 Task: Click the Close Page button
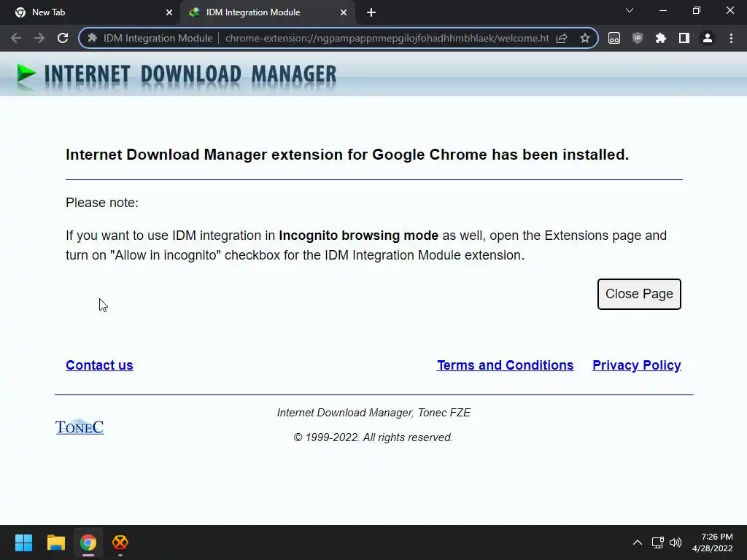point(639,294)
